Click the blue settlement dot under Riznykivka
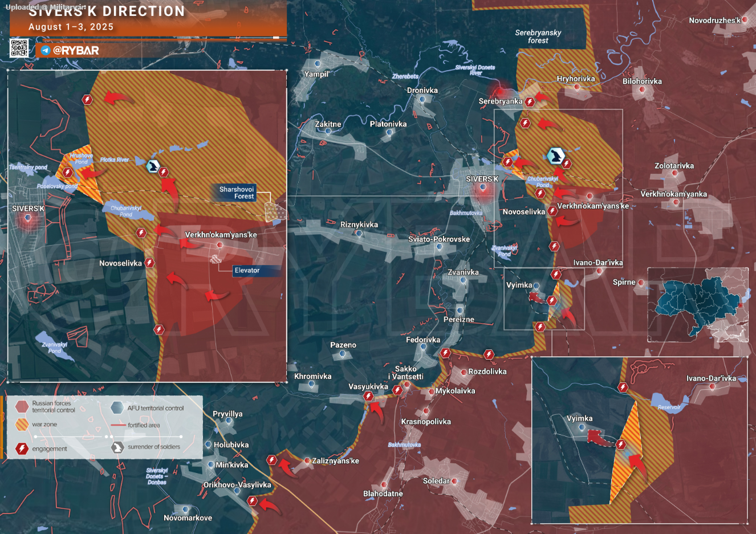Viewport: 756px width, 534px height. click(x=359, y=233)
